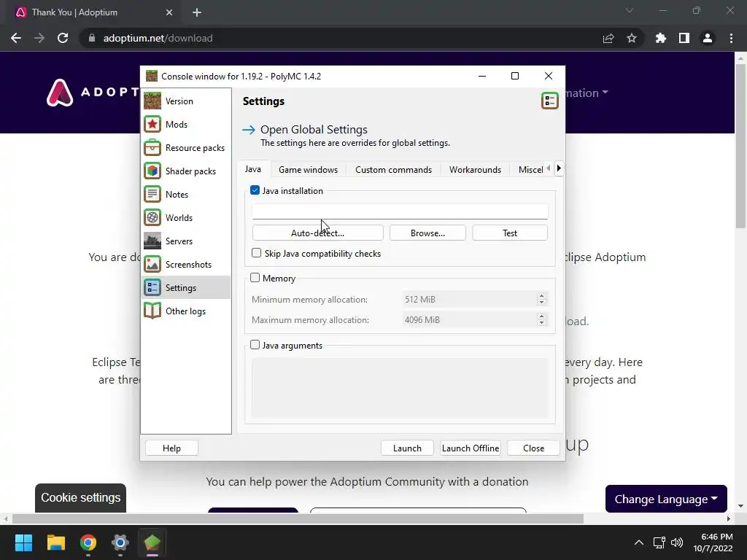Open the Screenshots page icon

(152, 264)
